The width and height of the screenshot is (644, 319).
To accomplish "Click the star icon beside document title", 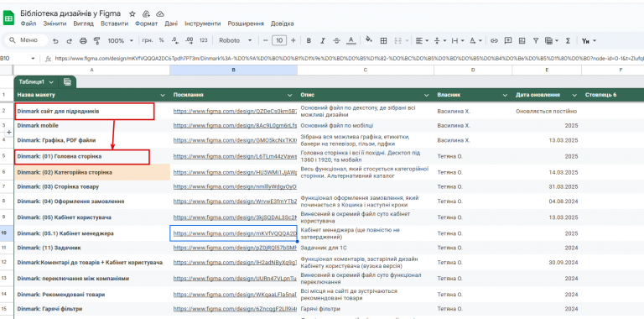I will click(132, 13).
